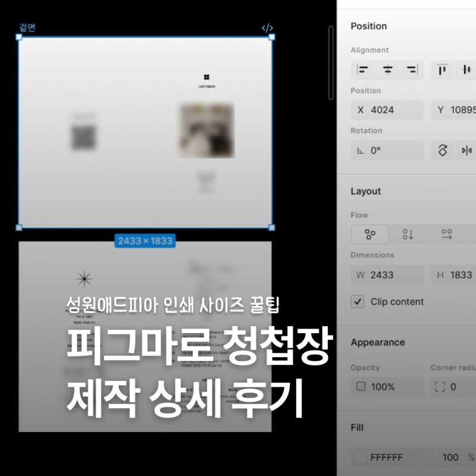476x476 pixels.
Task: Edit the Rotation field showing 0°
Action: point(387,151)
